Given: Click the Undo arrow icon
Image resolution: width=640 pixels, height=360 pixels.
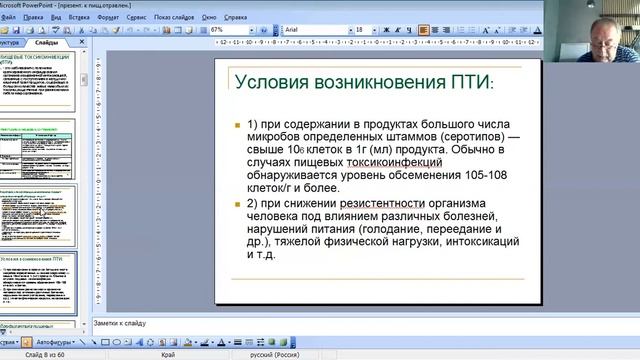Looking at the screenshot, I should coord(130,30).
